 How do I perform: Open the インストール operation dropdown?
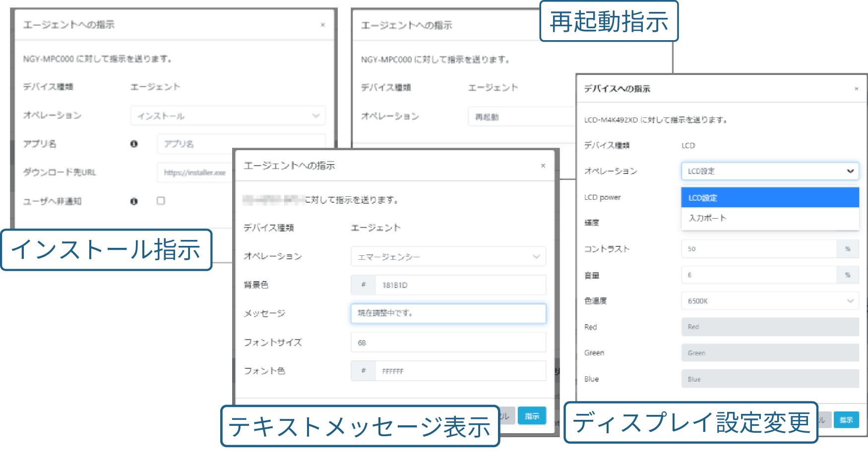[228, 115]
